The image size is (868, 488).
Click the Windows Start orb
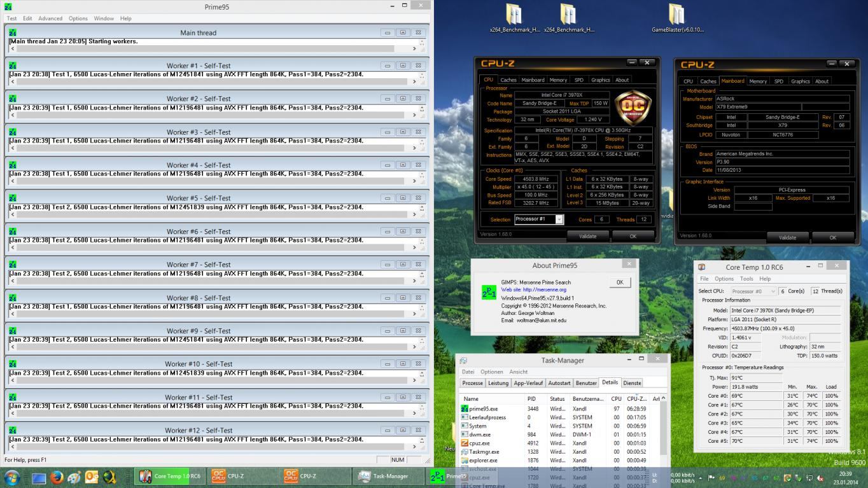[11, 477]
